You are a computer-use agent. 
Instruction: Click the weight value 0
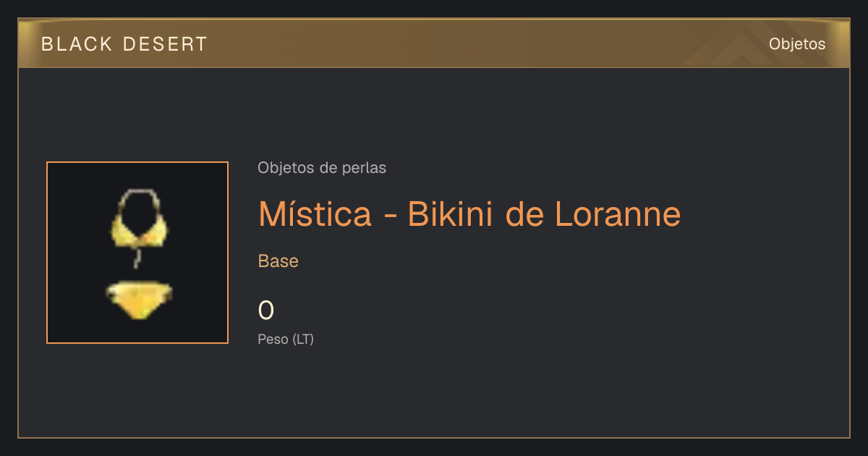pos(266,311)
